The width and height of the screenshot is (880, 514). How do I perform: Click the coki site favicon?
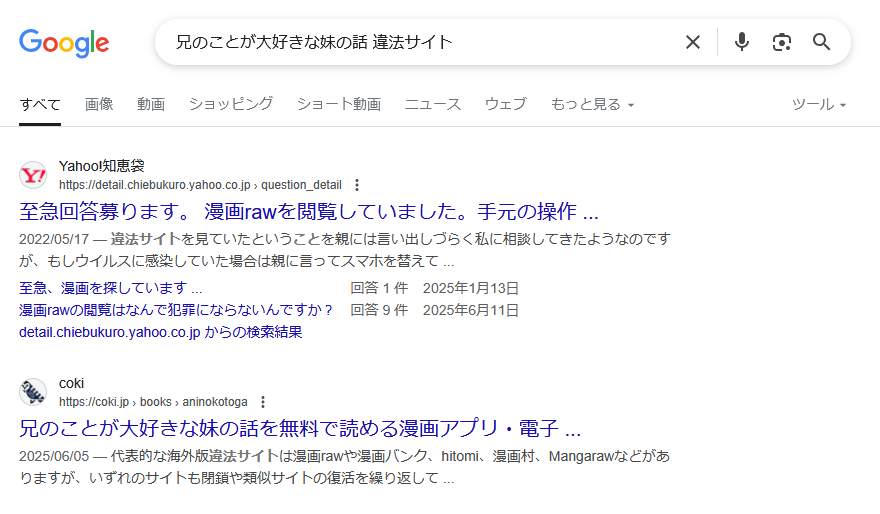(33, 392)
